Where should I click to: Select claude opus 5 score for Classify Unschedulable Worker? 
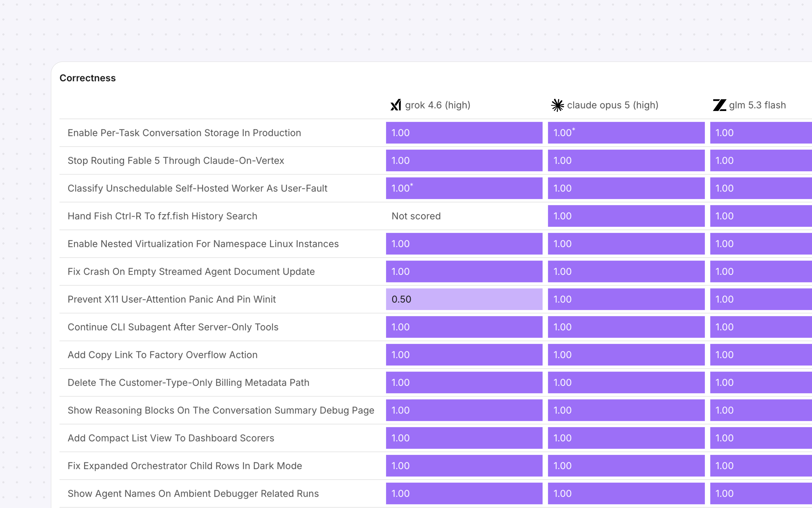[x=626, y=188]
